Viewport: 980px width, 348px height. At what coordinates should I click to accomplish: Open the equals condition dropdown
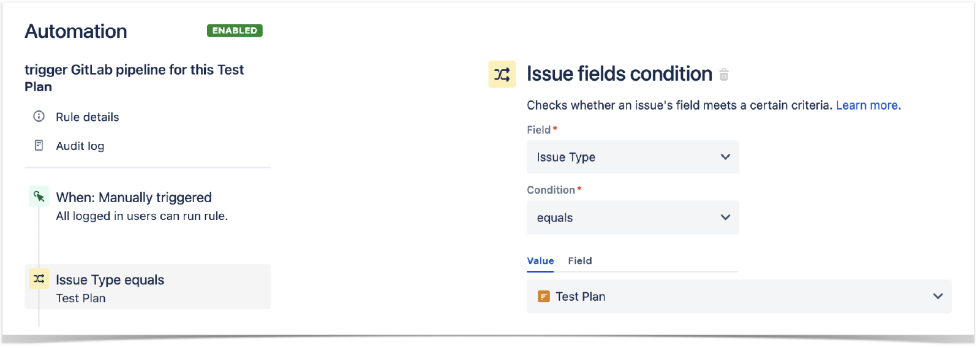tap(632, 217)
